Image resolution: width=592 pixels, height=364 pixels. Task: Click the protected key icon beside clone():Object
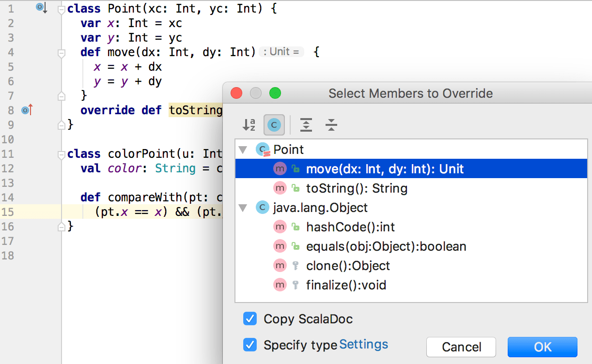pyautogui.click(x=296, y=265)
